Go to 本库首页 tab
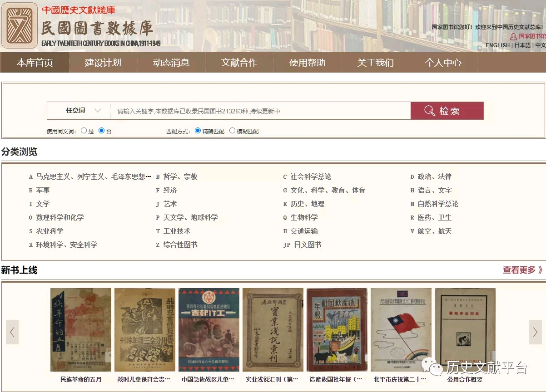The width and height of the screenshot is (546, 392). tap(35, 63)
